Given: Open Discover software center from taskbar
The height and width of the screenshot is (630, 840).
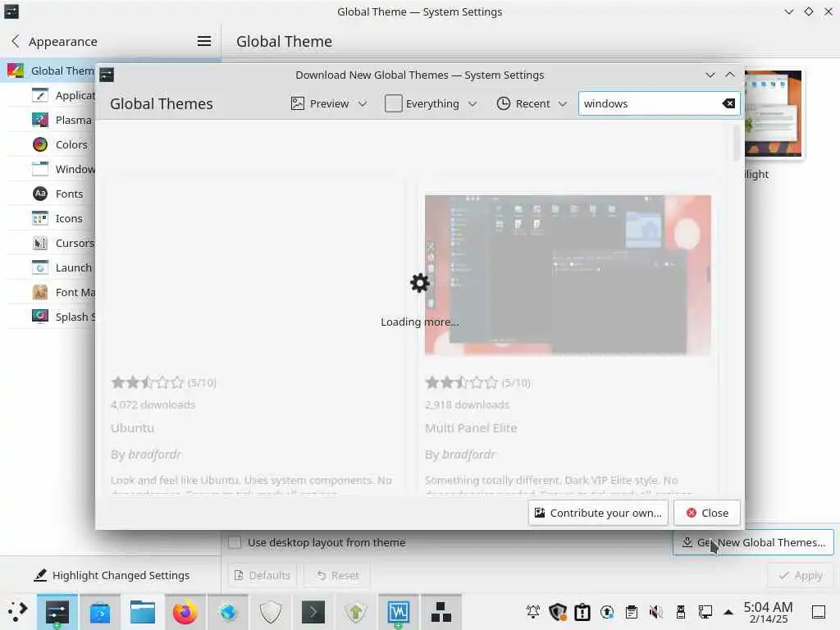Looking at the screenshot, I should click(x=99, y=612).
